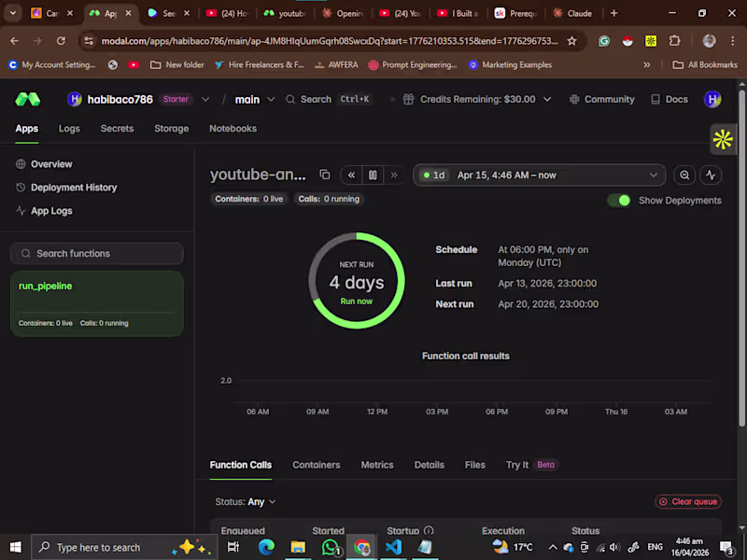Open the Files tab

(x=475, y=465)
